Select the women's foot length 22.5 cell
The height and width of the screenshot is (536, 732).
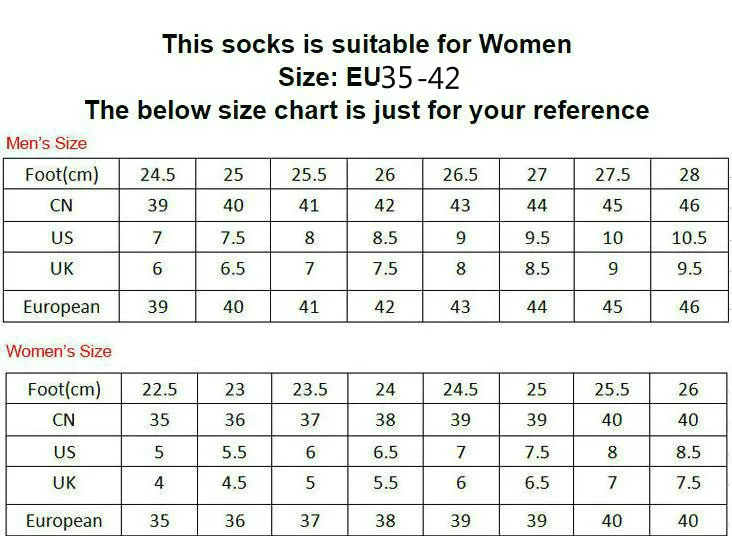click(158, 389)
